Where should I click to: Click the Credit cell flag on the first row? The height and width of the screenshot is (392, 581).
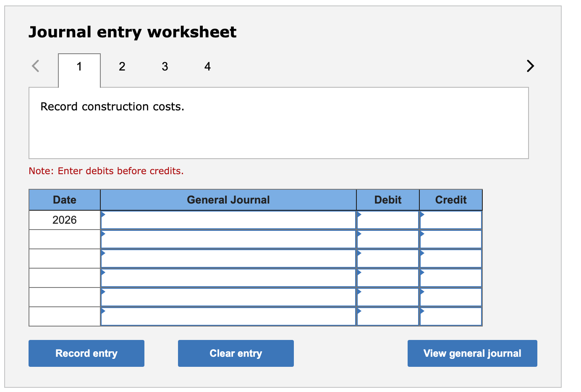[x=421, y=216]
